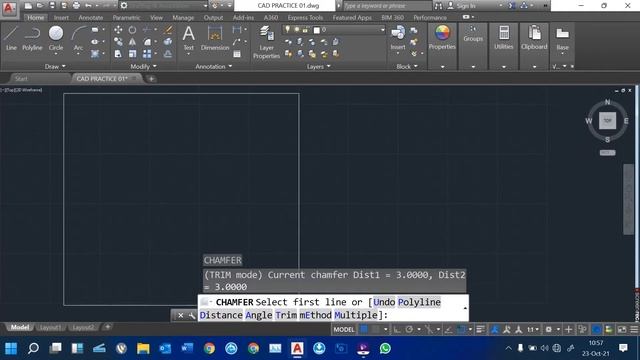The image size is (640, 360).
Task: Toggle layer on/off lightbulb in layer dropdown
Action: click(x=287, y=30)
